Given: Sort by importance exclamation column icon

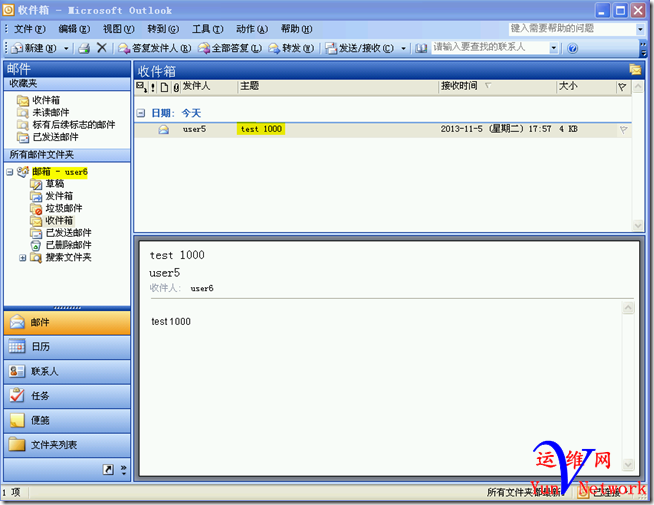Looking at the screenshot, I should (x=153, y=87).
